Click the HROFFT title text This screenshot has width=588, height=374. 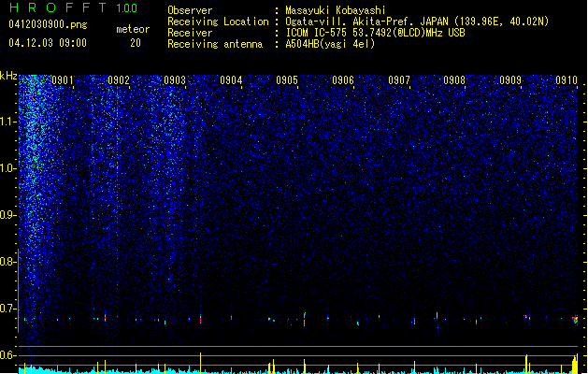[x=58, y=7]
